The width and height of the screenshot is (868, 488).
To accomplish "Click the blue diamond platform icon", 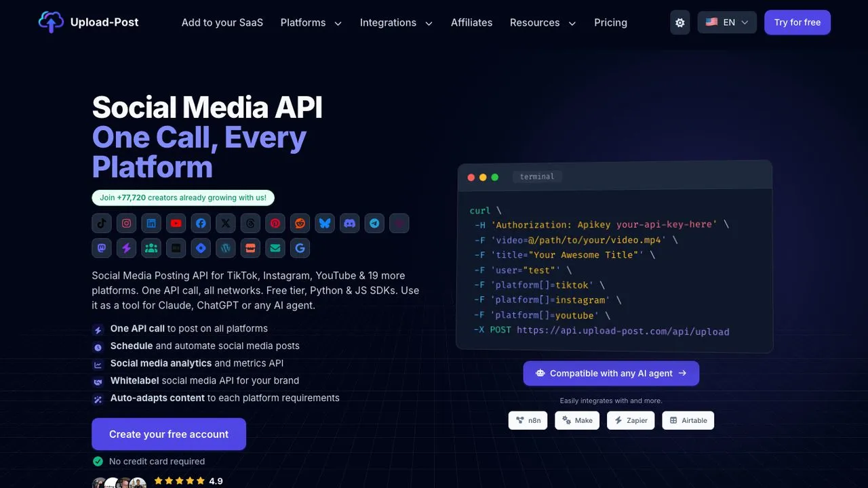I will (201, 248).
